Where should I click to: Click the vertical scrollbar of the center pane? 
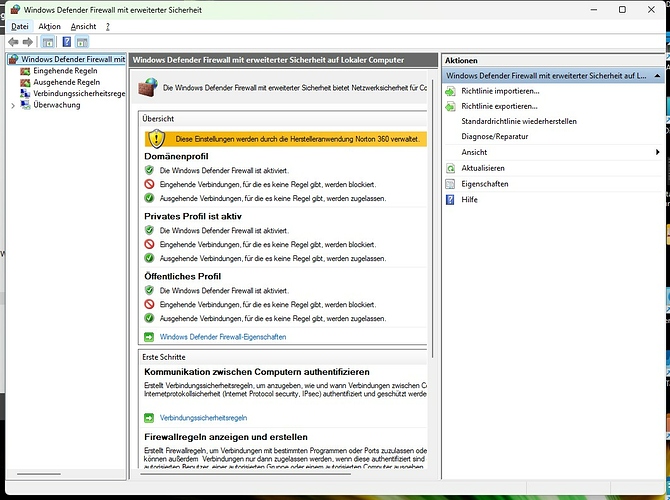[x=432, y=218]
